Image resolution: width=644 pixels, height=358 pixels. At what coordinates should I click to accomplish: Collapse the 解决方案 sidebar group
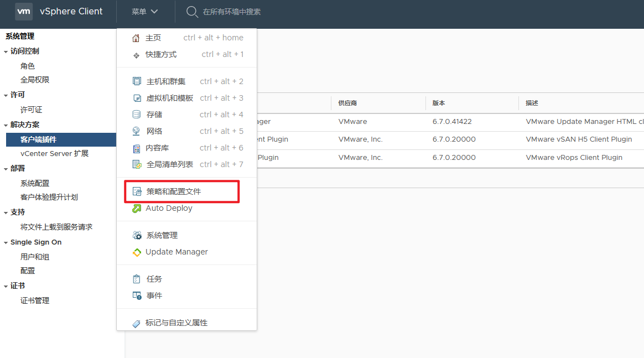[x=6, y=125]
